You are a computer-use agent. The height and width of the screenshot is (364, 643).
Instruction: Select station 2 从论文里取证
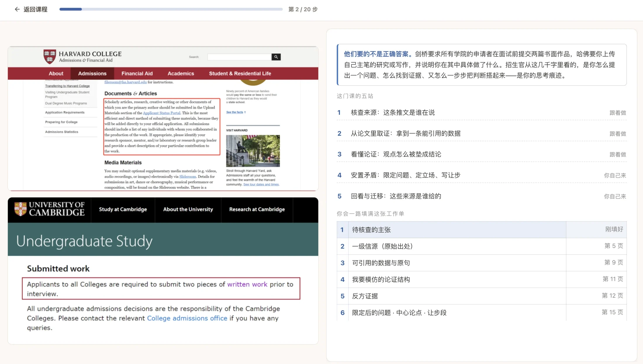click(x=481, y=134)
